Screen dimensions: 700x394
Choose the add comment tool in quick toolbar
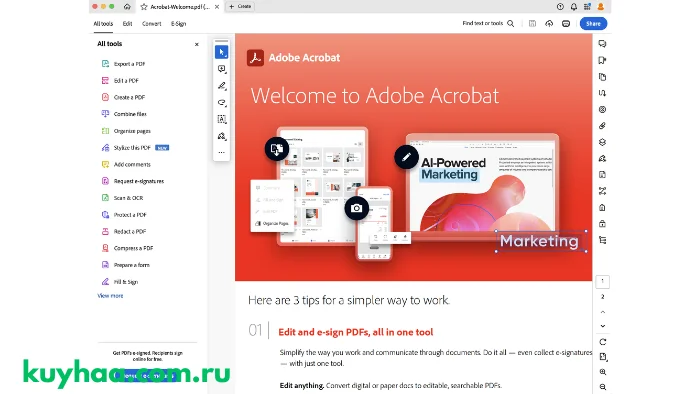[x=221, y=69]
